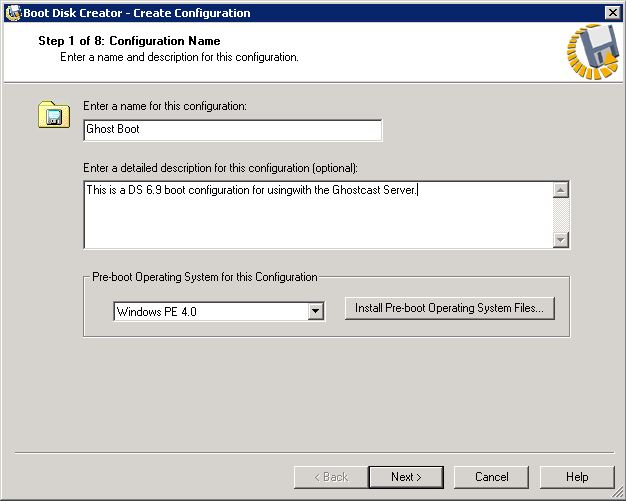Click the description scrollbar up arrow

tap(561, 190)
